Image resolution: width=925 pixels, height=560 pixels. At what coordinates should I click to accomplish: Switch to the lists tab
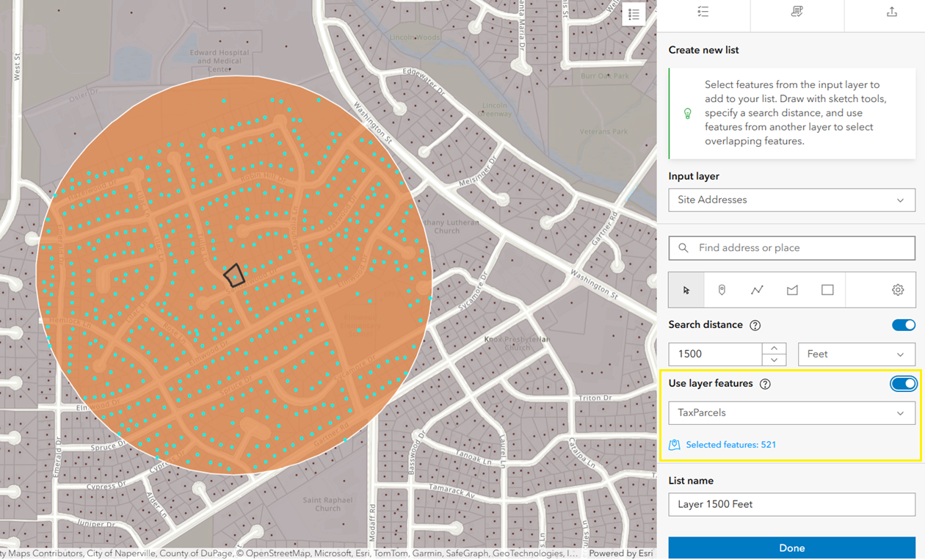coord(703,12)
